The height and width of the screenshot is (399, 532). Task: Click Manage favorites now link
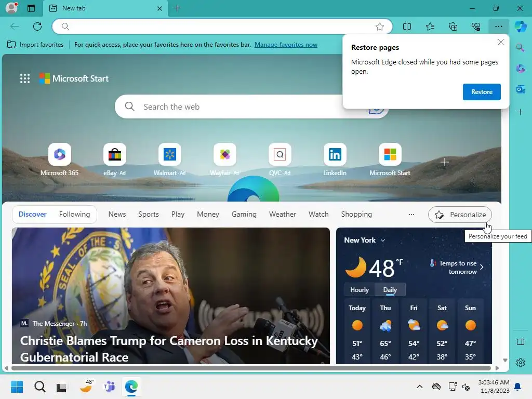coord(286,45)
